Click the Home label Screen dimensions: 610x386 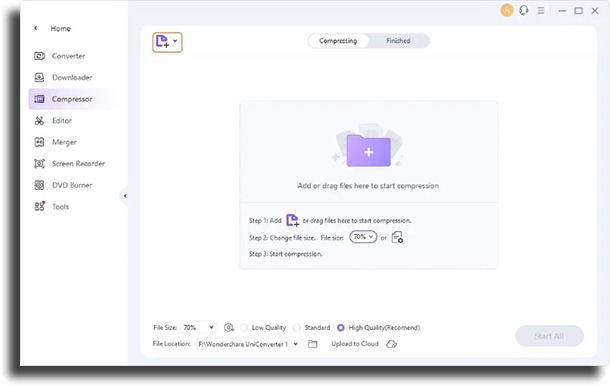coord(61,28)
